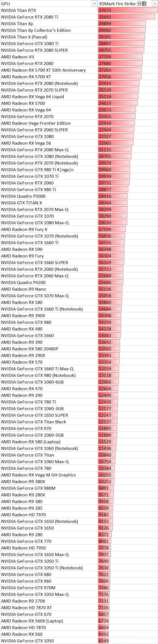Click AMD Radeon R9 Fury X cell
The width and height of the screenshot is (158, 644).
tap(49, 229)
